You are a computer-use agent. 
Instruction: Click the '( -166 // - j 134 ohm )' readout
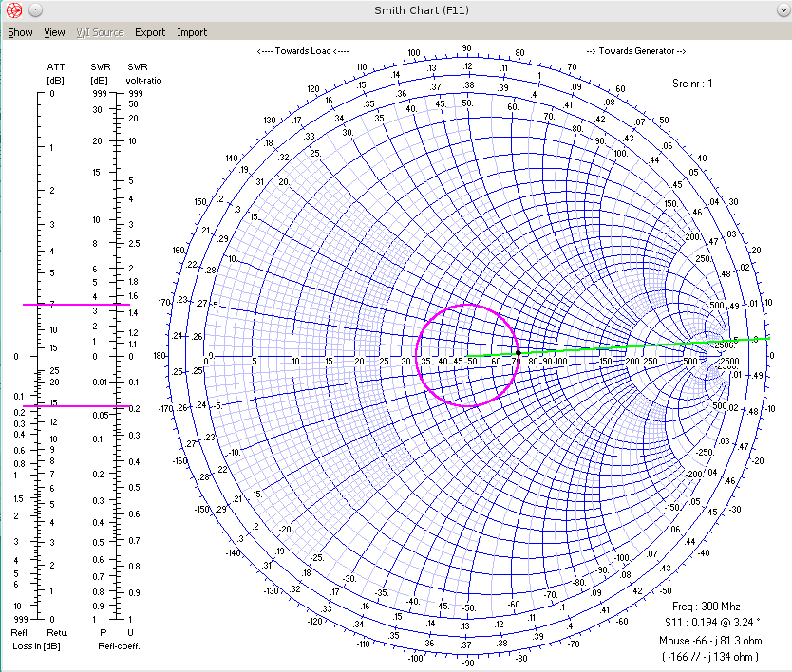710,657
